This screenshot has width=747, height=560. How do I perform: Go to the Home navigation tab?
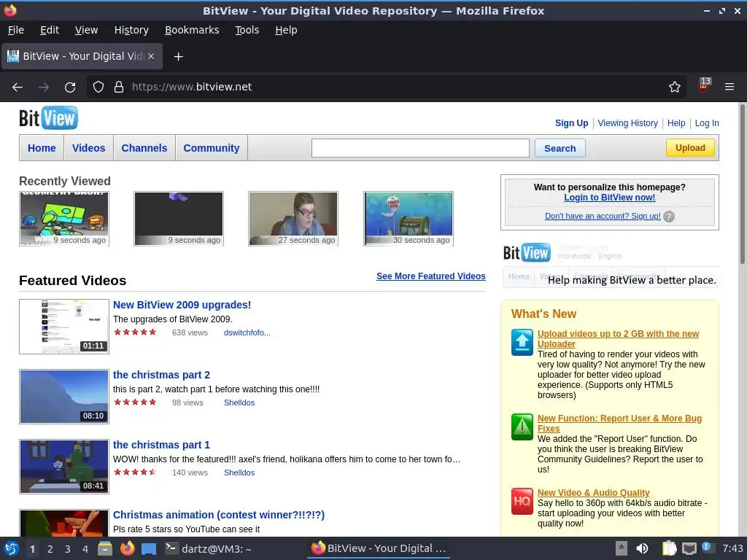click(42, 148)
